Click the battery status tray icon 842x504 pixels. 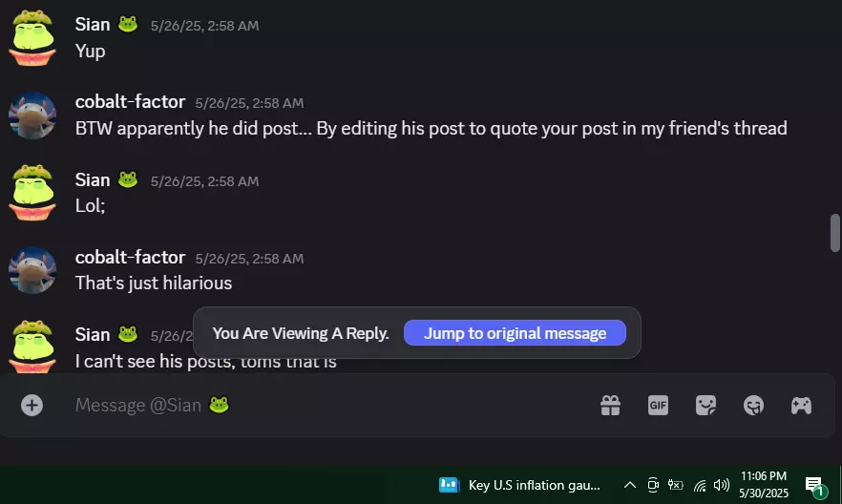point(676,485)
